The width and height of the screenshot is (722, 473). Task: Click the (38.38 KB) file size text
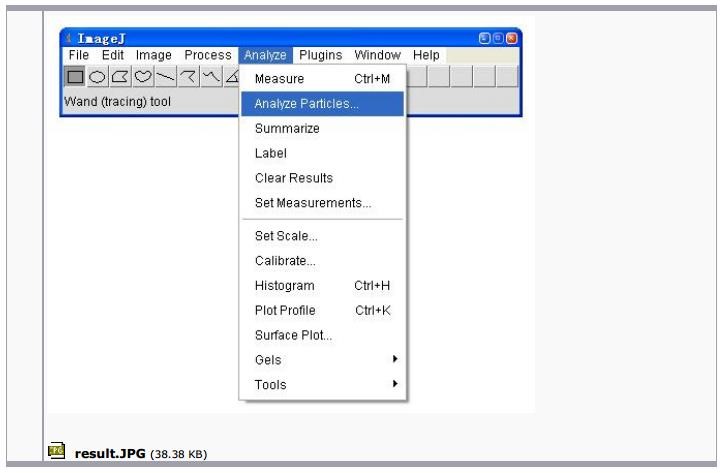tap(179, 455)
